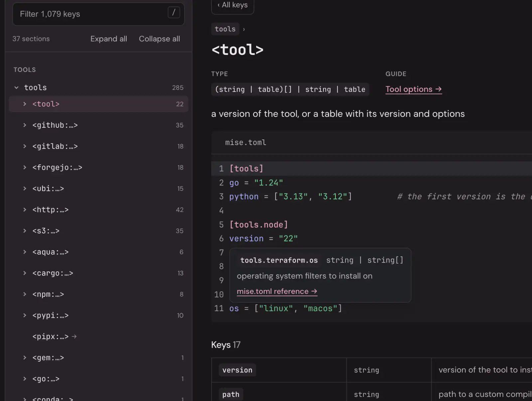Image resolution: width=532 pixels, height=401 pixels.
Task: Collapse the tools section chevron
Action: [16, 88]
